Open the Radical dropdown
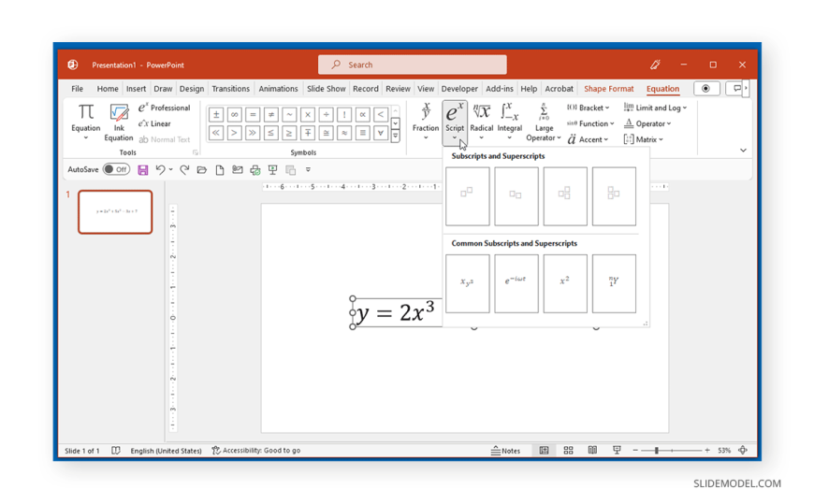This screenshot has width=814, height=504. 481,123
